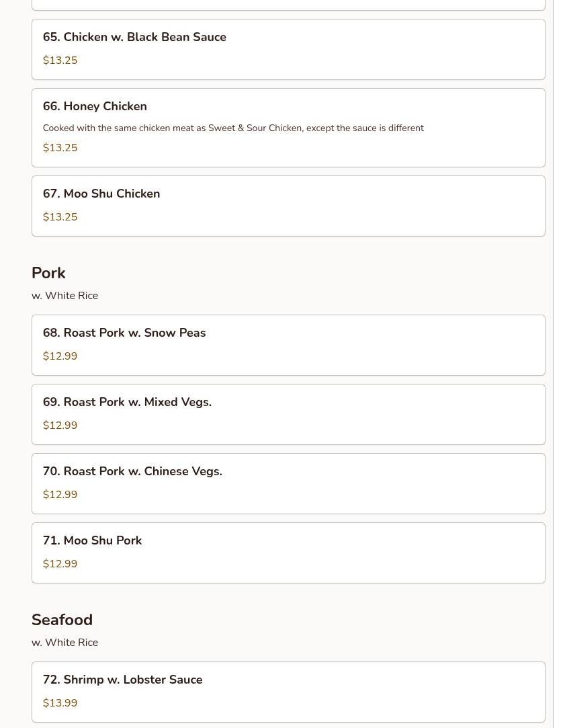Open the 66. Honey Chicken item
This screenshot has width=567, height=728.
click(288, 128)
